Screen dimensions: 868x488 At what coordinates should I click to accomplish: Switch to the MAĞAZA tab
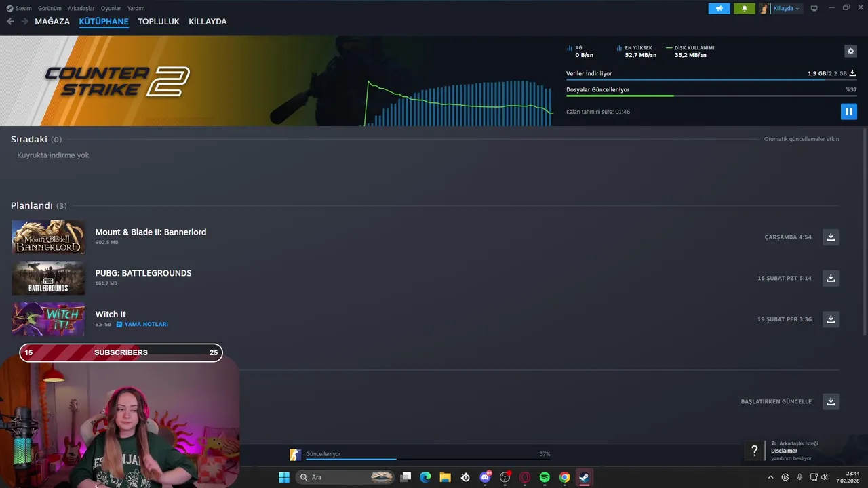[x=52, y=21]
